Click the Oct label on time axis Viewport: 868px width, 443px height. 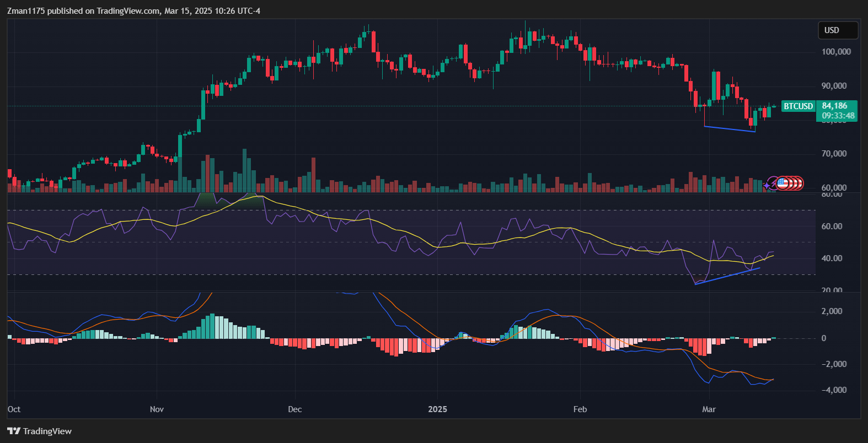click(x=14, y=409)
